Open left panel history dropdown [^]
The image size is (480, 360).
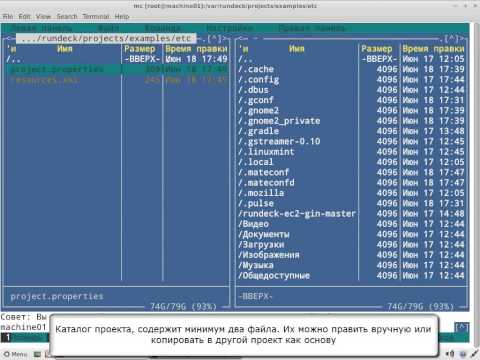[x=214, y=39]
